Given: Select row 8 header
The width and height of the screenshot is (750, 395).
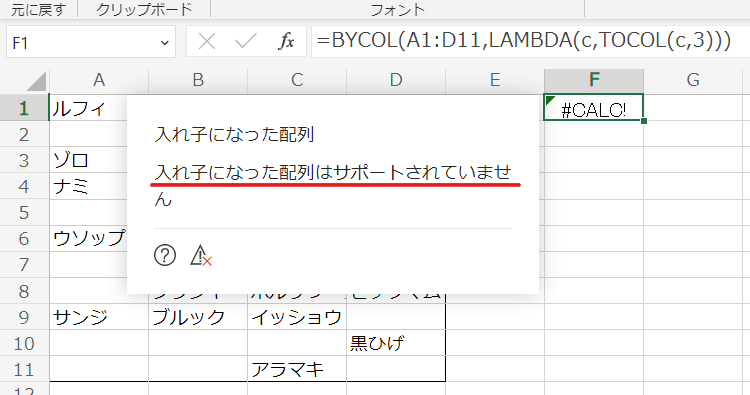Looking at the screenshot, I should point(24,291).
